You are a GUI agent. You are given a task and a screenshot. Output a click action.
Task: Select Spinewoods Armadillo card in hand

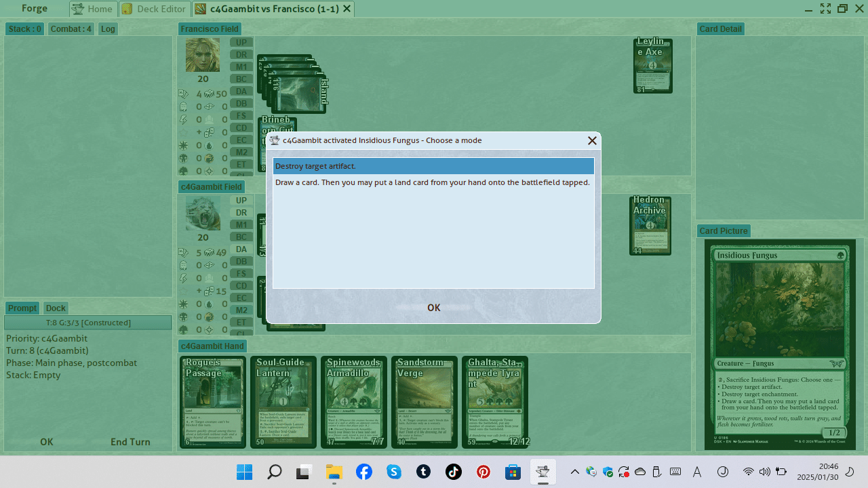click(x=354, y=402)
